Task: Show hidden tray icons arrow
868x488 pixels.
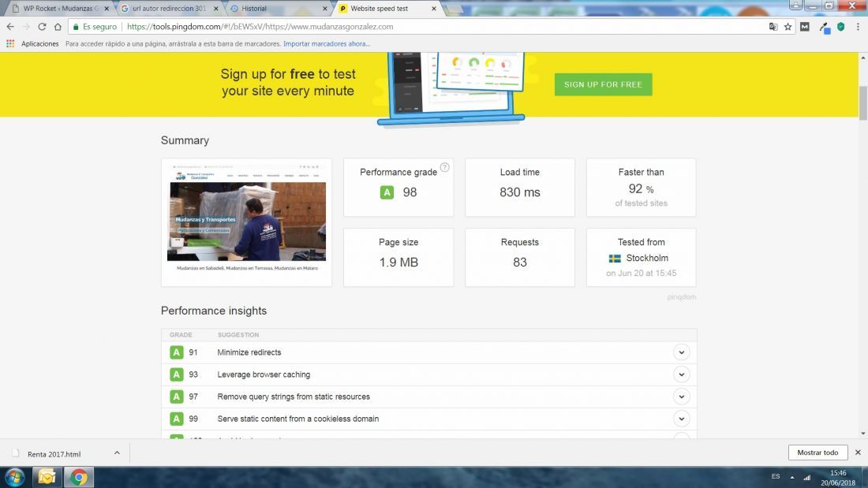Action: pyautogui.click(x=792, y=477)
